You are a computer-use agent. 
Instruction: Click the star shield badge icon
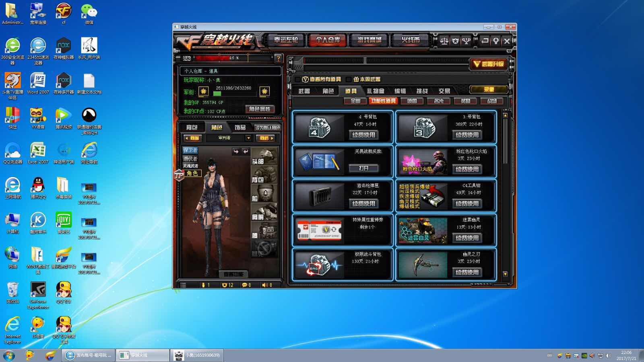(x=455, y=41)
